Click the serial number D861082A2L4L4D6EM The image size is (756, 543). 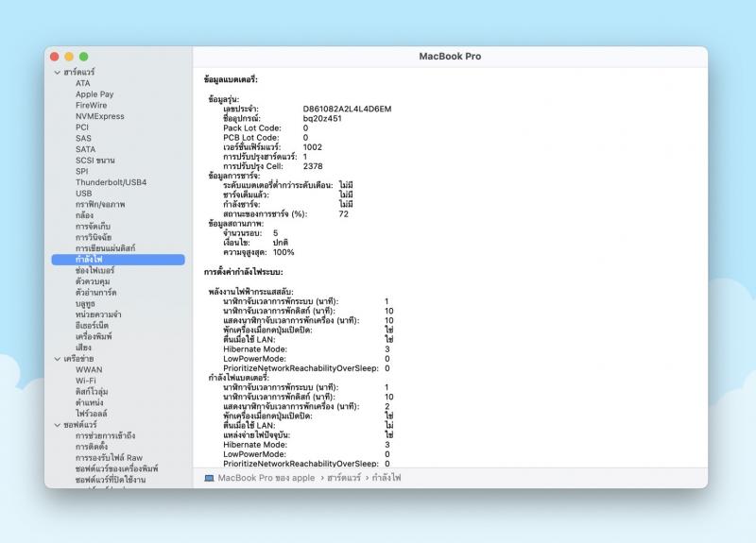347,109
